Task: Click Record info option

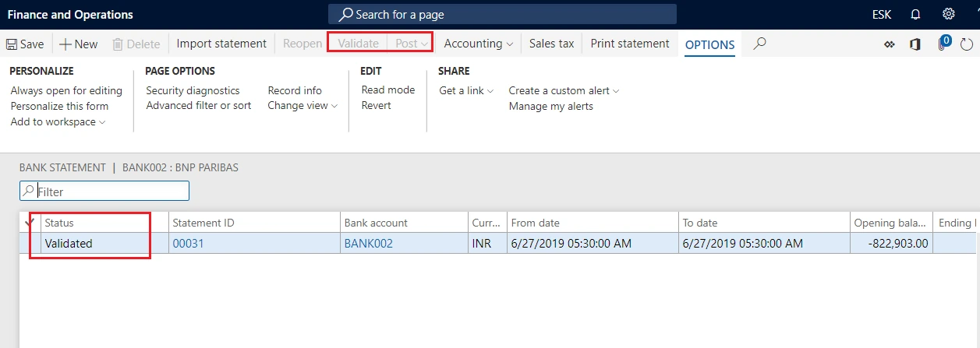Action: 295,91
